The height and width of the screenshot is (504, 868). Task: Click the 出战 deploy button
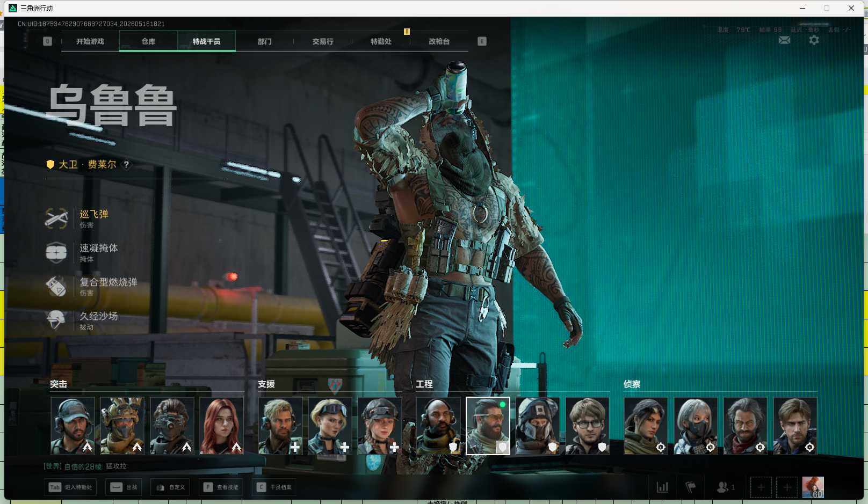click(124, 487)
